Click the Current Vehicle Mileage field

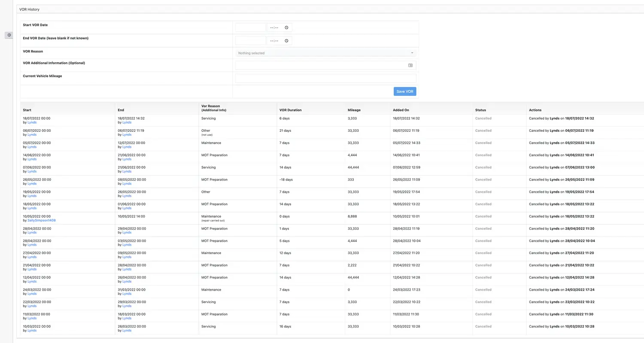pyautogui.click(x=325, y=79)
